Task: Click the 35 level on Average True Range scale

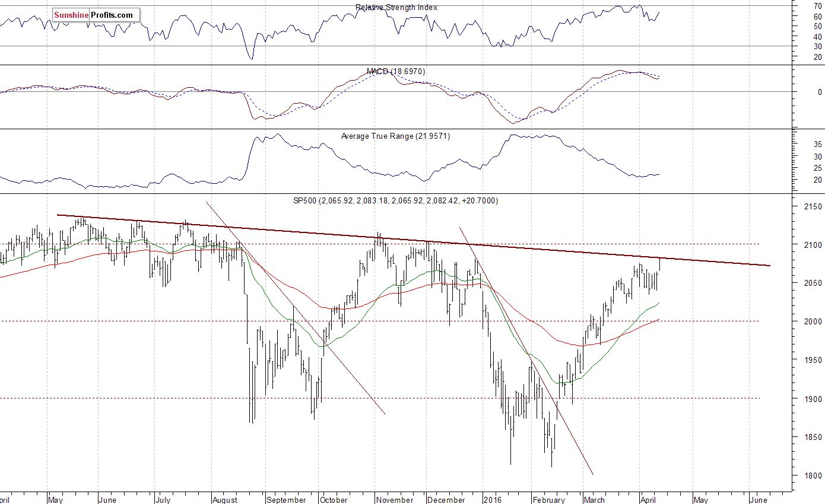Action: point(818,145)
